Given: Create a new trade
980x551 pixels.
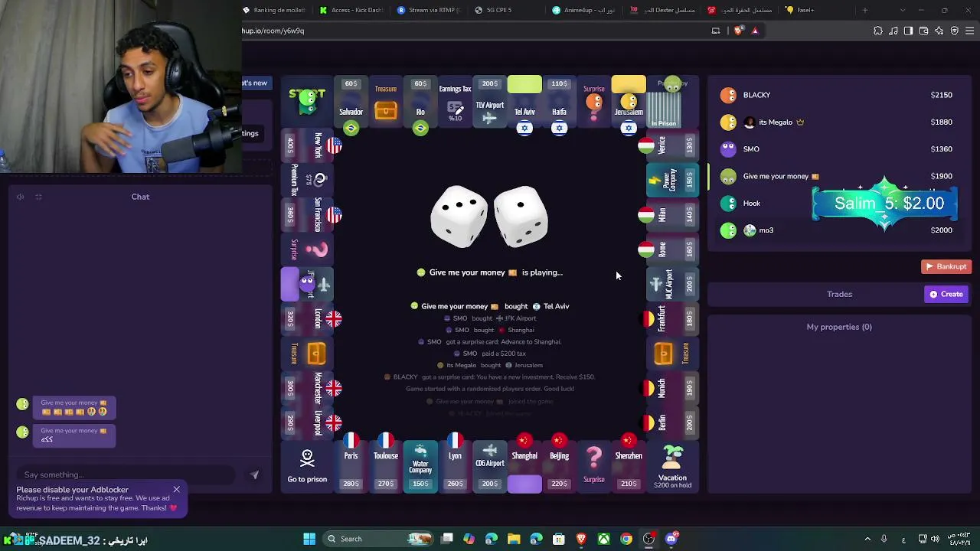Looking at the screenshot, I should (x=947, y=294).
